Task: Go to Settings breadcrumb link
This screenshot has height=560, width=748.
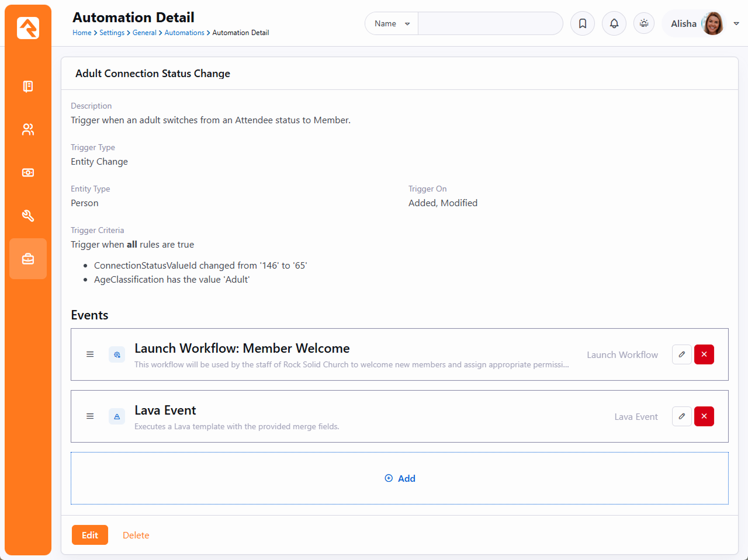Action: click(x=112, y=33)
